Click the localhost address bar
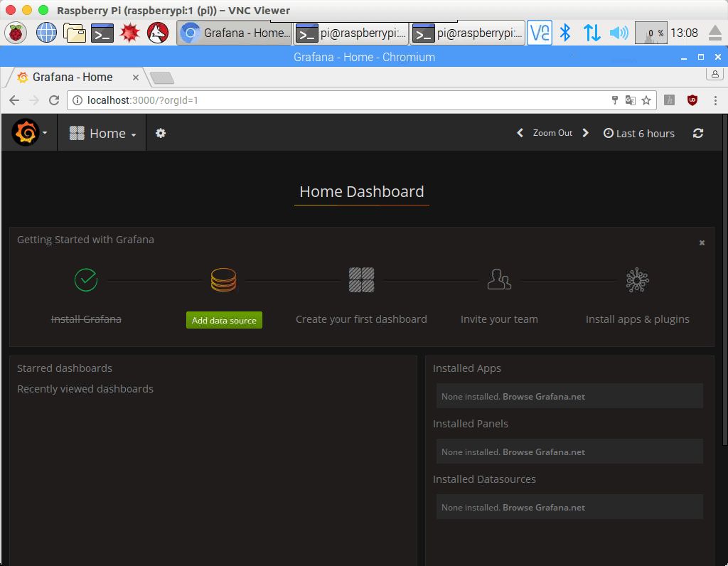Screen dimensions: 728x566 [341, 100]
